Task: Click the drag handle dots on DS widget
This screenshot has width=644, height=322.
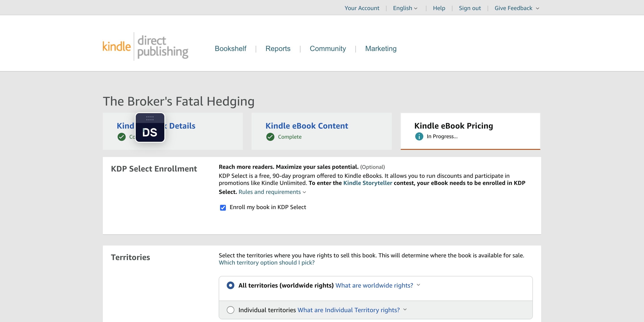Action: [x=150, y=118]
